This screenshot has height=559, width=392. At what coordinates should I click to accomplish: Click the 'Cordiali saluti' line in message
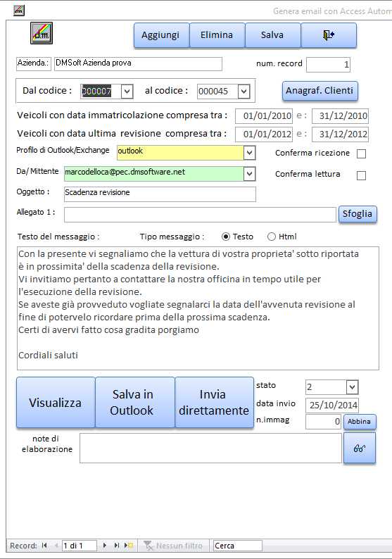(x=48, y=355)
